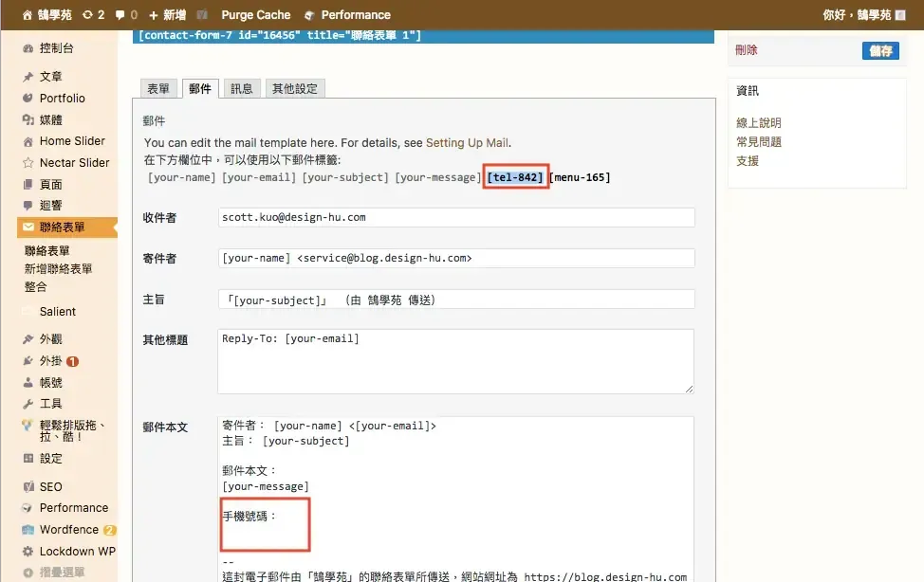
Task: Click the 輕鬆排版拖、拉、酷 builder icon
Action: [27, 426]
